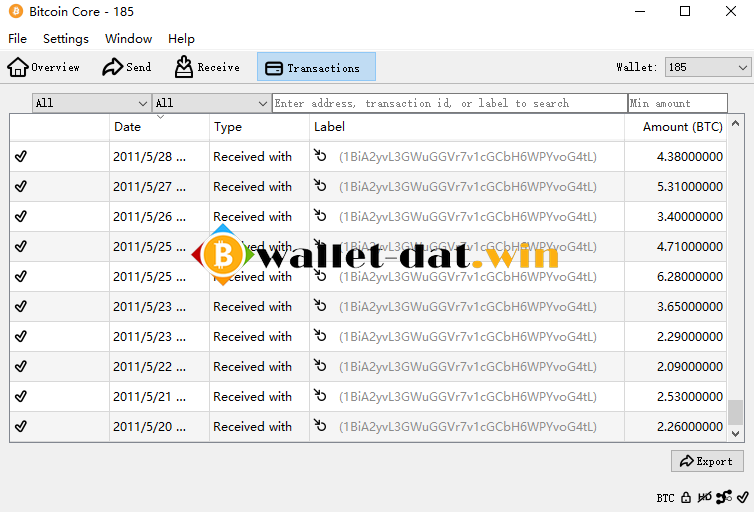Viewport: 754px width, 512px height.
Task: Sort transactions by Type column header
Action: [259, 127]
